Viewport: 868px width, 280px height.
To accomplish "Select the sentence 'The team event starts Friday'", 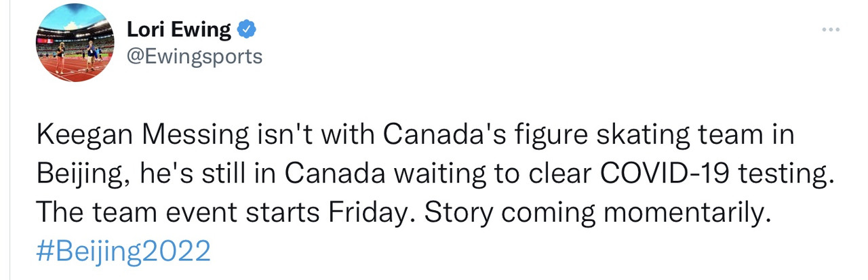I will point(226,213).
